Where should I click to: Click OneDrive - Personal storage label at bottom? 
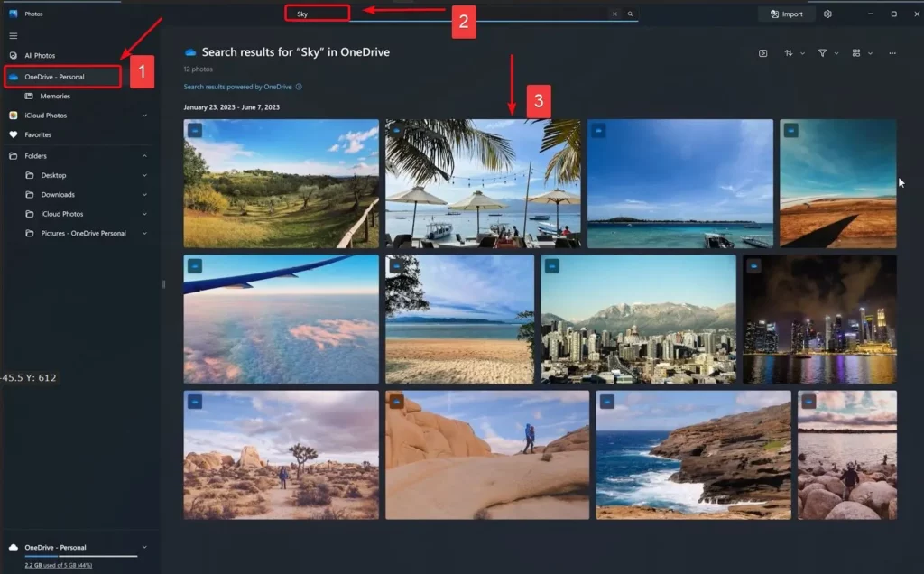[x=55, y=548]
